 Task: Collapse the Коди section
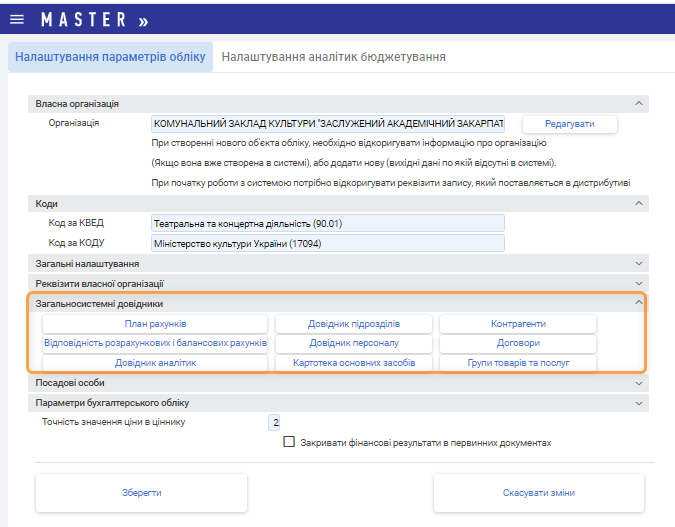click(638, 203)
